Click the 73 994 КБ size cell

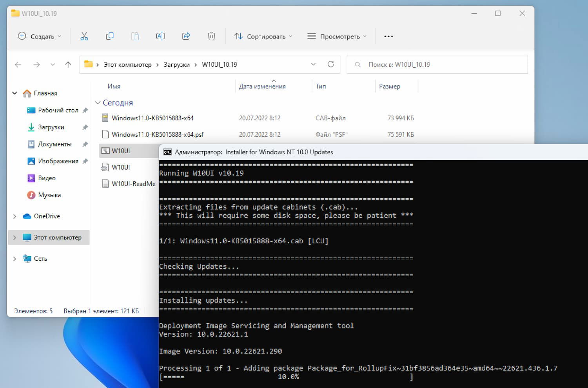tap(401, 118)
